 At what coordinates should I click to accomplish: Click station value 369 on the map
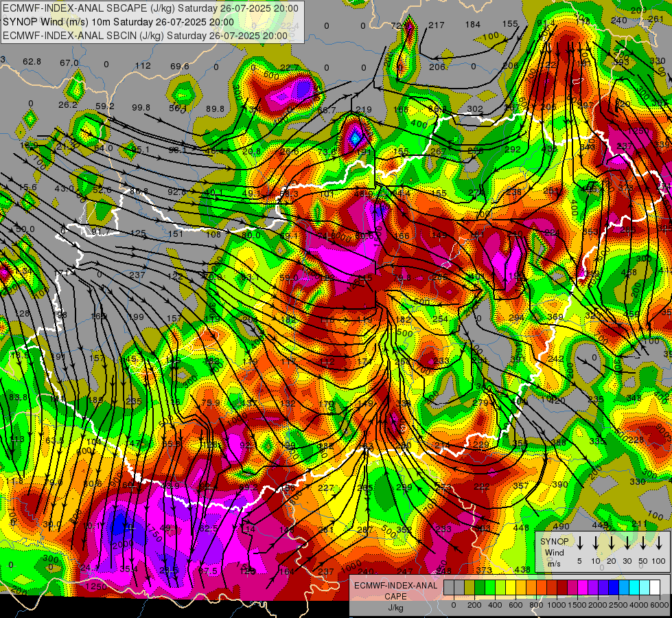coord(555,317)
